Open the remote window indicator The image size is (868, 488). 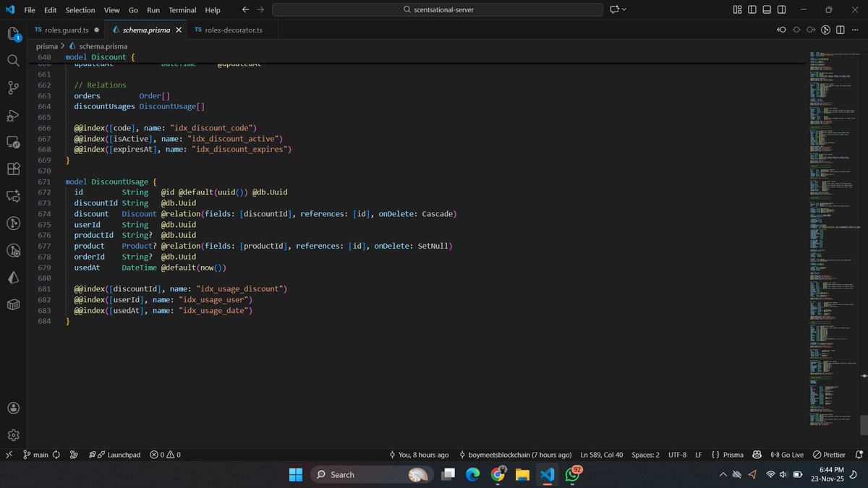coord(9,455)
